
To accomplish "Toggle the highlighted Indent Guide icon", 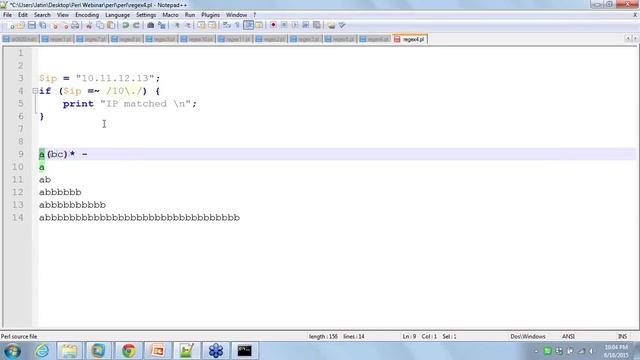I will pyautogui.click(x=248, y=25).
